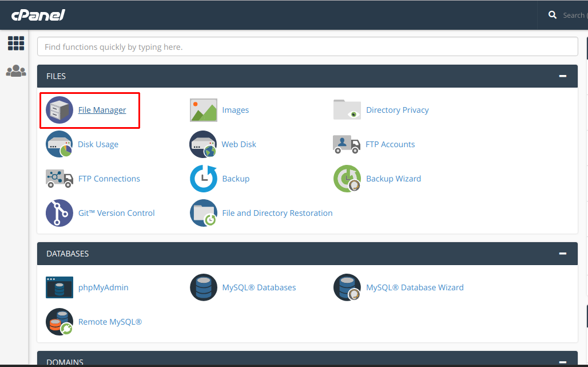Click the Disk Usage icon
The width and height of the screenshot is (588, 367).
pyautogui.click(x=59, y=144)
